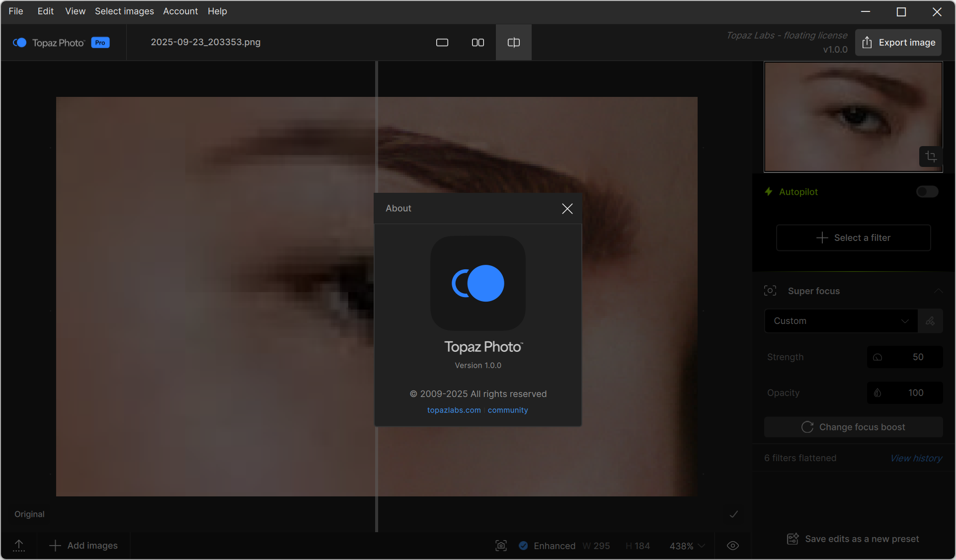Screen dimensions: 956x560
Task: Open the Custom preset dropdown
Action: (841, 321)
